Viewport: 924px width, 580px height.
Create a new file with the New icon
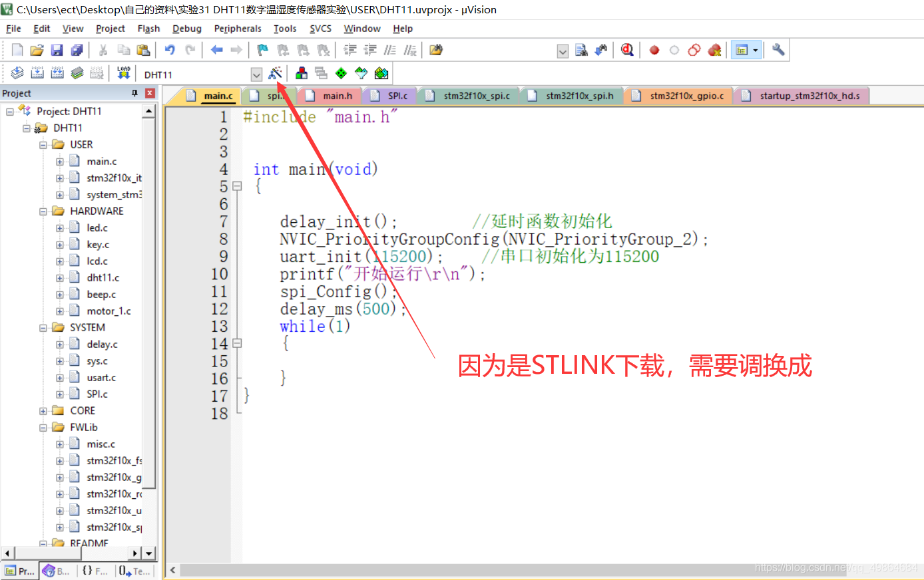pos(17,50)
